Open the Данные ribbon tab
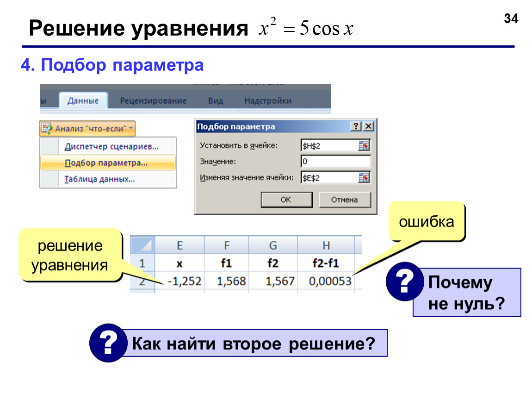532x400 pixels. tap(83, 100)
